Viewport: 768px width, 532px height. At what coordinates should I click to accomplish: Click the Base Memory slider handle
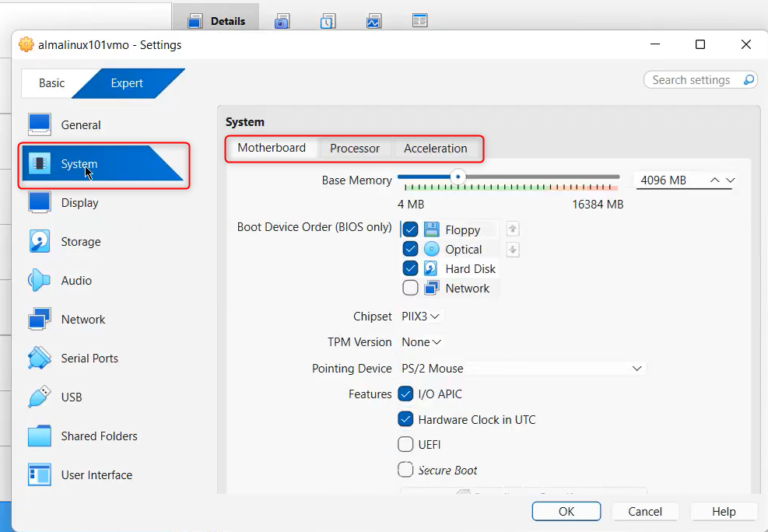(x=458, y=177)
